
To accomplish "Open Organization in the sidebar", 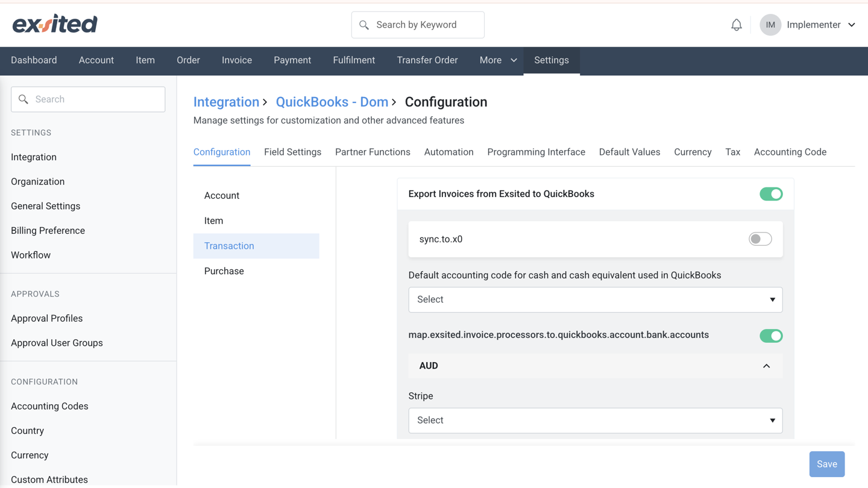I will point(37,181).
